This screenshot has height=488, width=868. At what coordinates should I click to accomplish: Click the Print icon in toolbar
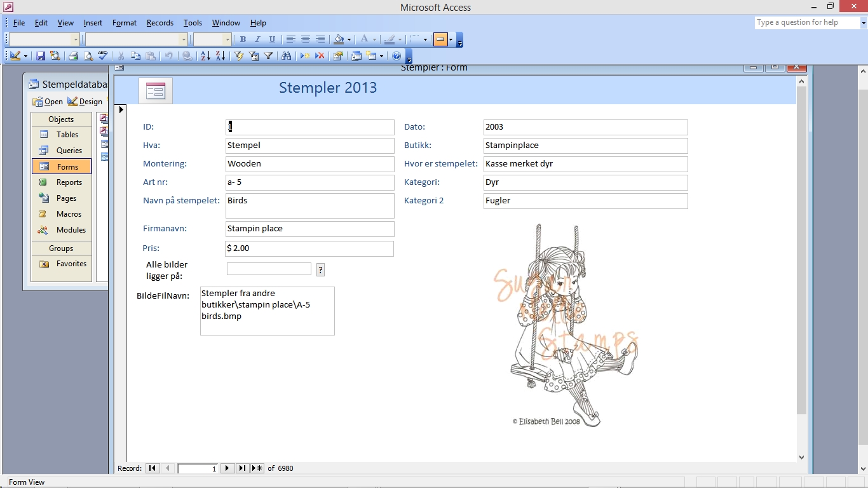click(73, 56)
